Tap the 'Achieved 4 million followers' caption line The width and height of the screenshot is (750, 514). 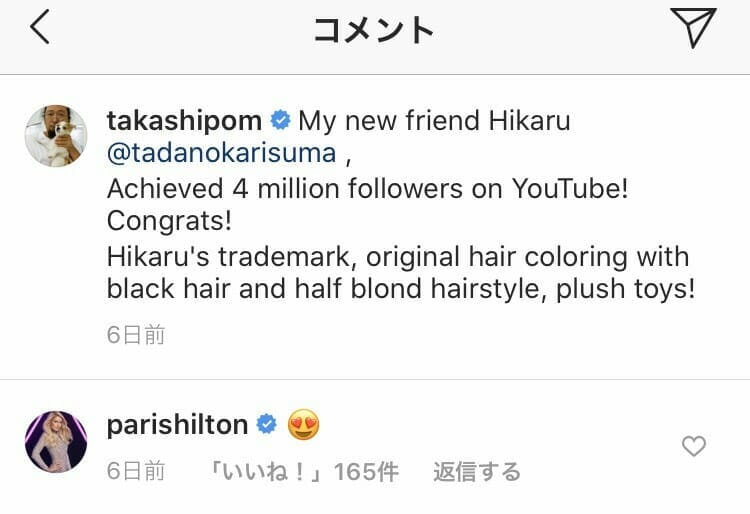click(367, 188)
